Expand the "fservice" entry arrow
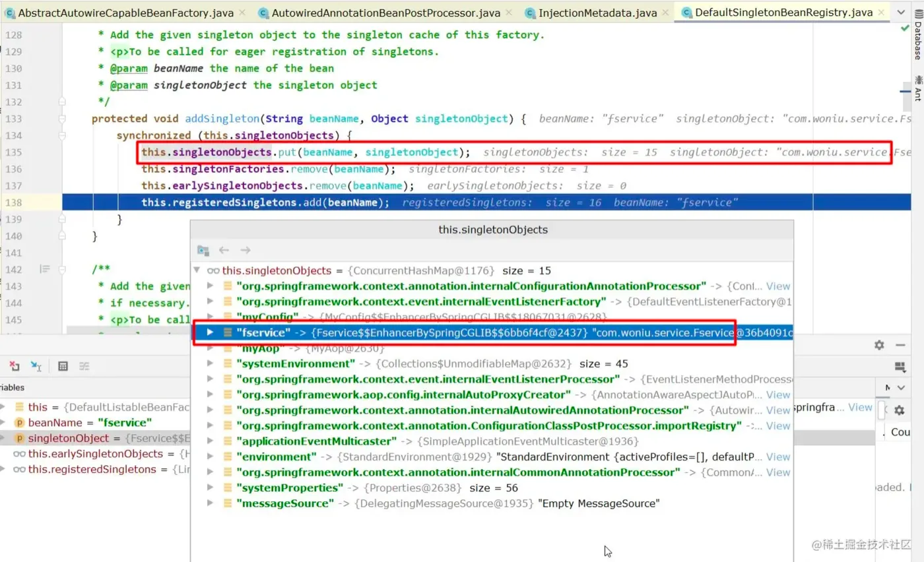 211,332
